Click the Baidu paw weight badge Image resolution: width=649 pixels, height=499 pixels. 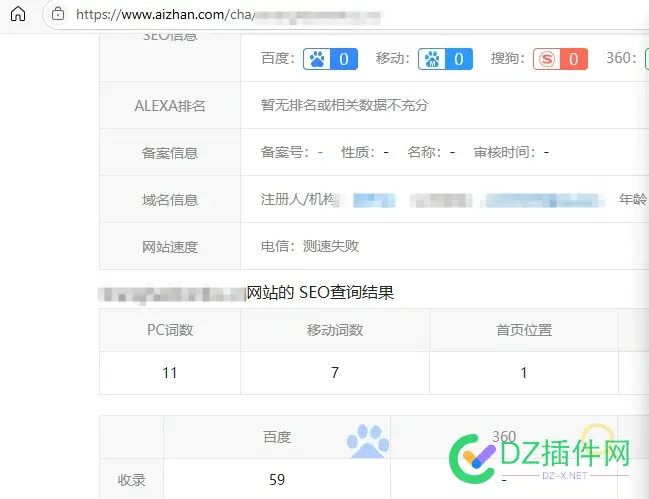pos(330,59)
